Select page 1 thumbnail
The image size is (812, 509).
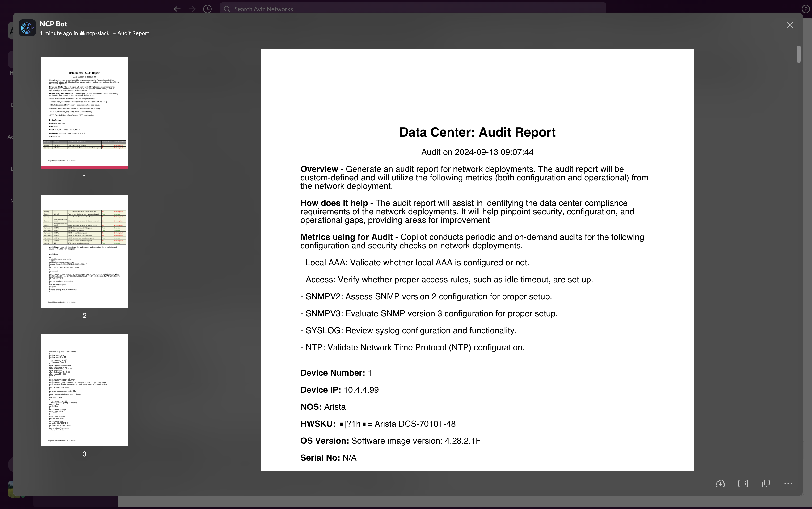pos(85,113)
